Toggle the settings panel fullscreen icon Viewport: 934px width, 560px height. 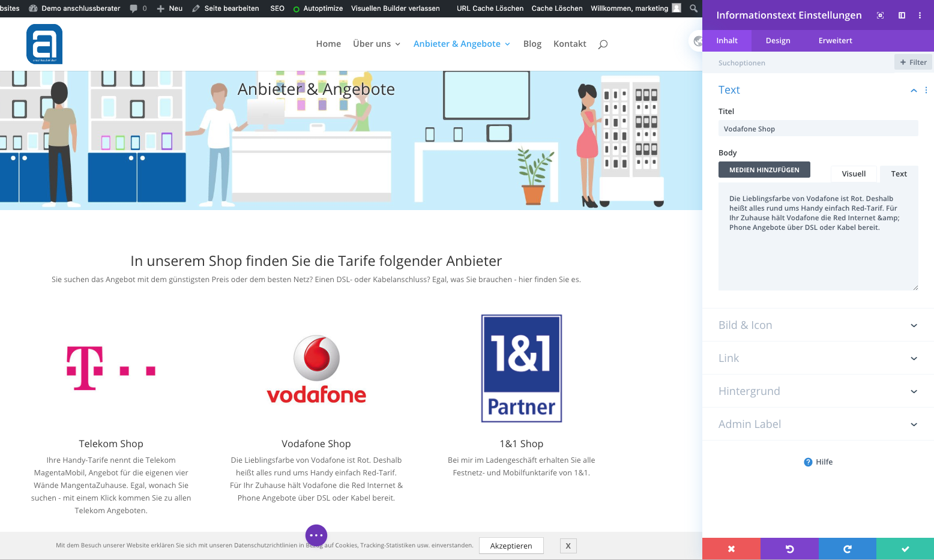880,15
